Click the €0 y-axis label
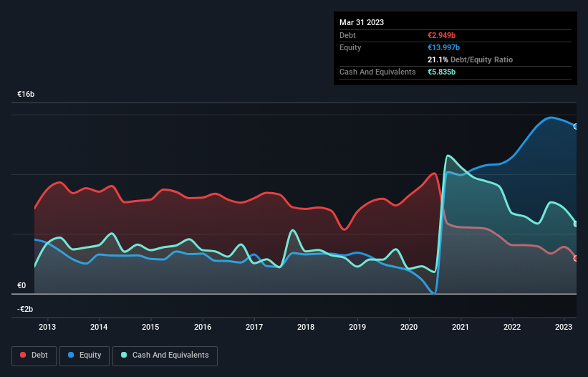This screenshot has height=377, width=588. pos(21,285)
